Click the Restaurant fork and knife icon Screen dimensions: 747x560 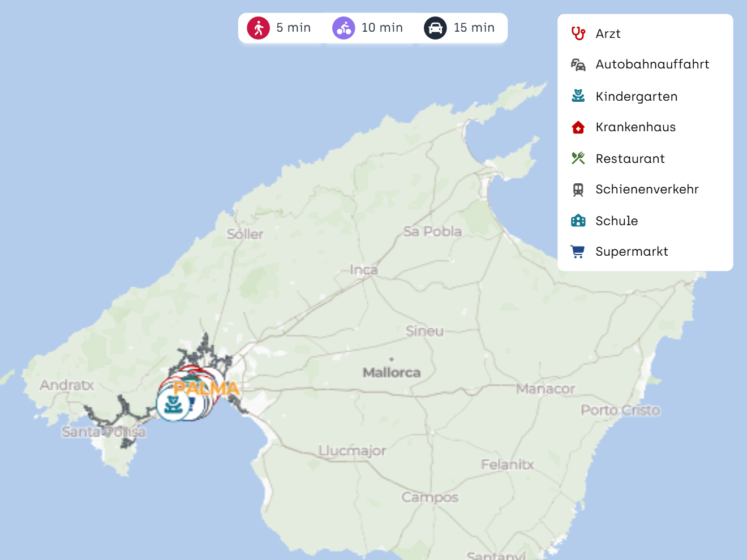coord(578,158)
